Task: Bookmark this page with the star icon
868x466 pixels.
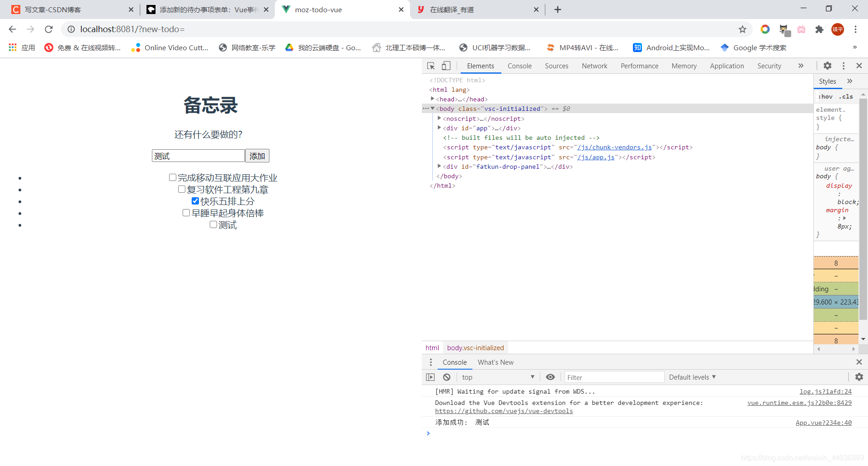Action: [742, 29]
